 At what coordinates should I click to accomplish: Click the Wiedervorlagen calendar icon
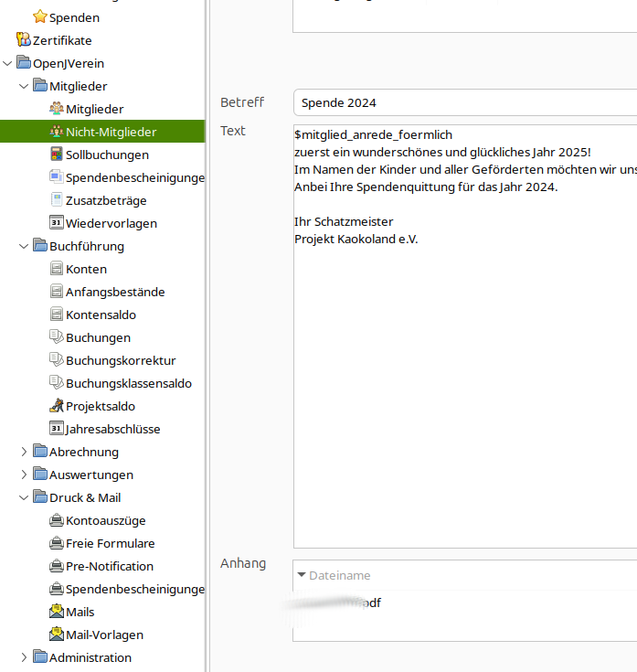(x=57, y=222)
